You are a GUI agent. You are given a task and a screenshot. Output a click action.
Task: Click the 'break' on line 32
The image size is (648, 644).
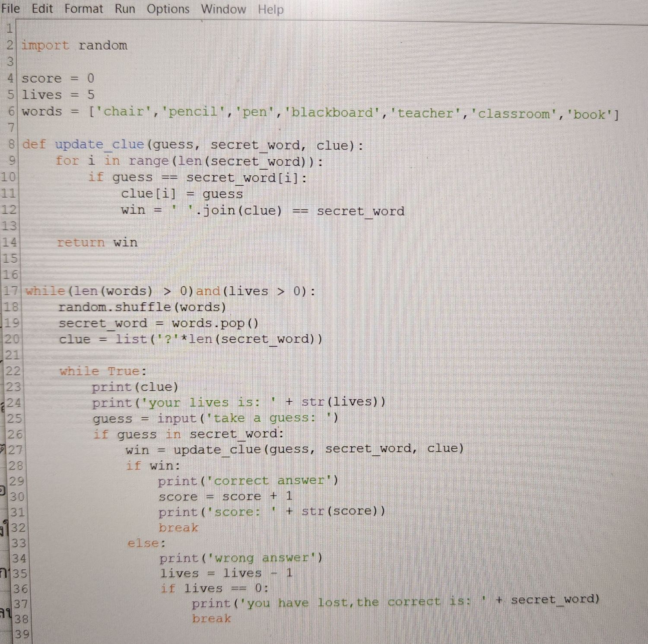(x=178, y=527)
